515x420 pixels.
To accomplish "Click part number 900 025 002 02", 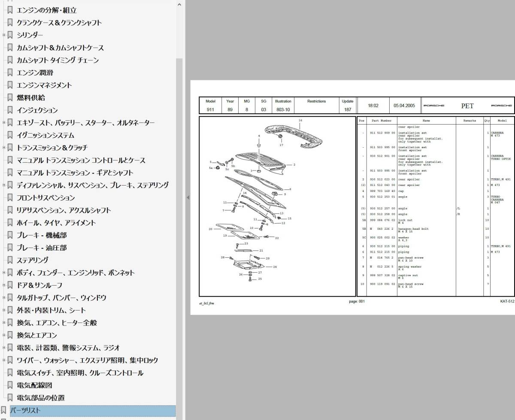I will pos(382,237).
